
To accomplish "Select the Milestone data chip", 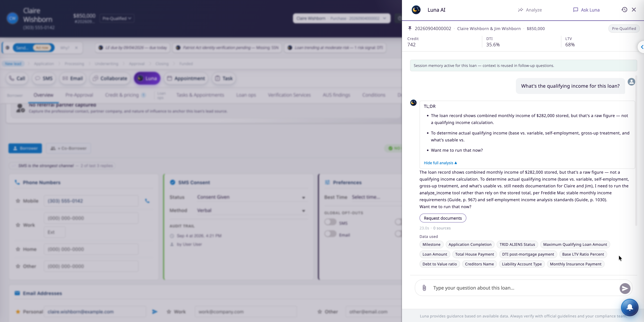I will tap(432, 245).
